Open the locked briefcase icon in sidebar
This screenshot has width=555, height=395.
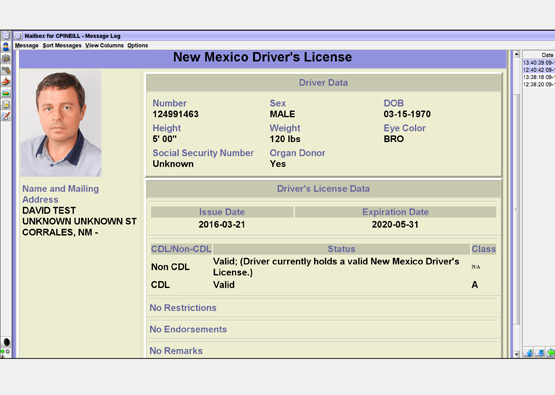click(6, 58)
